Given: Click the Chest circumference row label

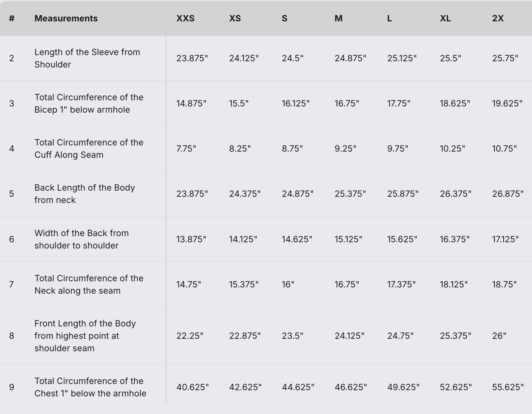Looking at the screenshot, I should click(x=90, y=387).
